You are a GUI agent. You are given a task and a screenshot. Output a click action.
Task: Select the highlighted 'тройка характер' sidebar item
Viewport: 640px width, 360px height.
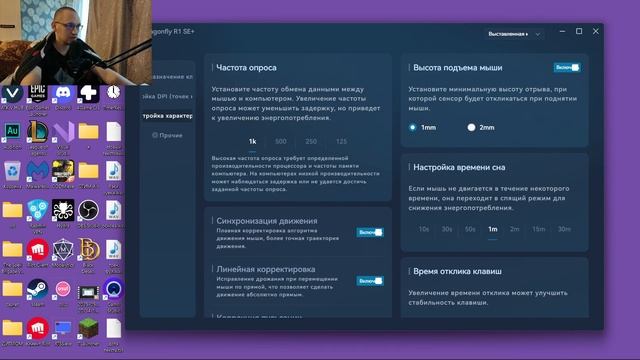point(167,116)
